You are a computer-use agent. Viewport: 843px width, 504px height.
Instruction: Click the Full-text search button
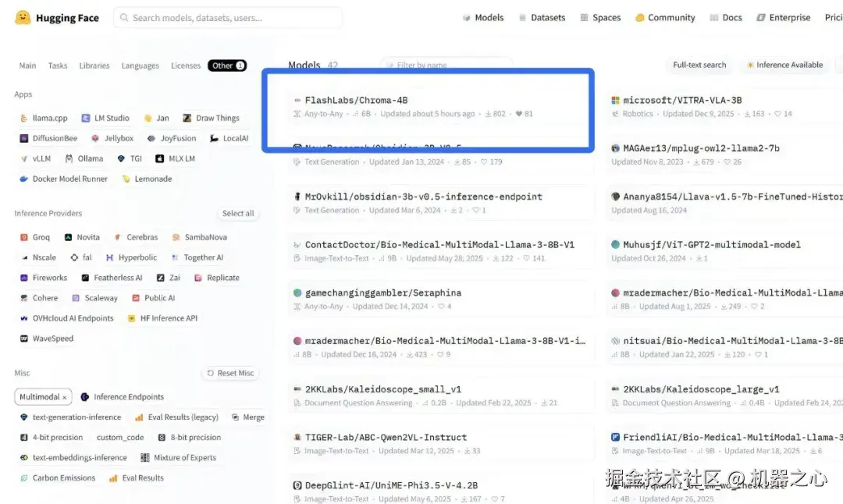[x=699, y=65]
